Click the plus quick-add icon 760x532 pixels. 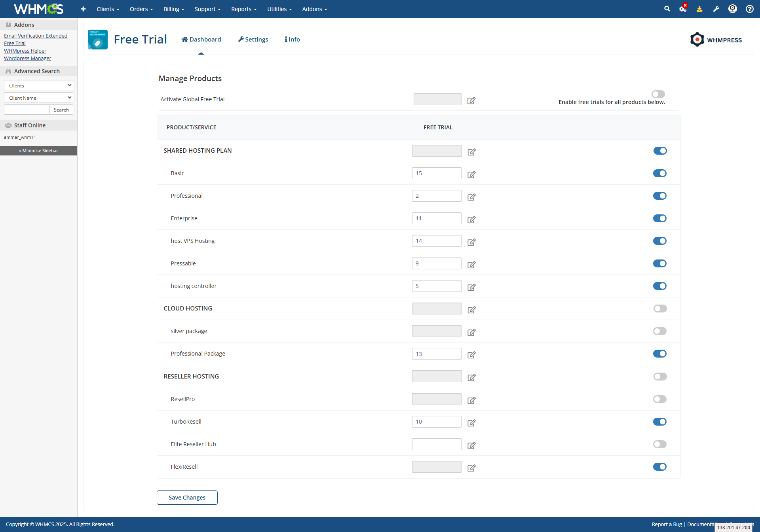point(83,9)
